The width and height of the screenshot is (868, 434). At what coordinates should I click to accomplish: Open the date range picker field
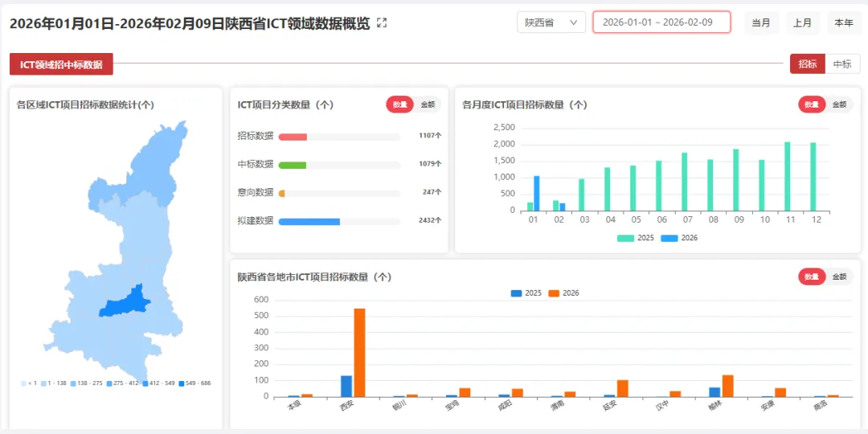[661, 23]
